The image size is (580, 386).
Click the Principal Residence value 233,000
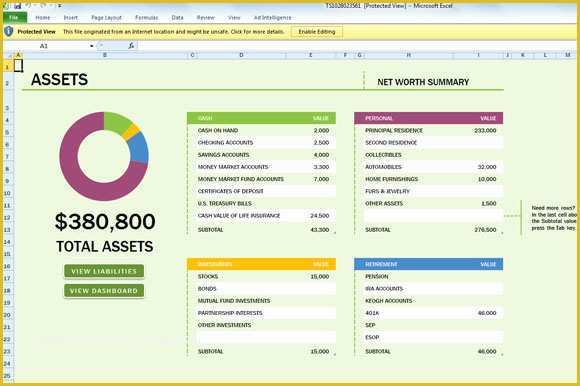click(x=485, y=130)
